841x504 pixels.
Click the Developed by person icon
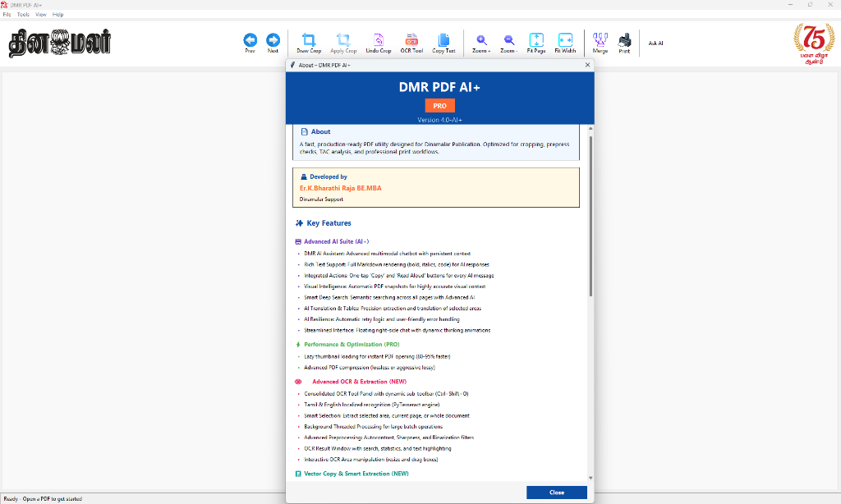coord(304,177)
